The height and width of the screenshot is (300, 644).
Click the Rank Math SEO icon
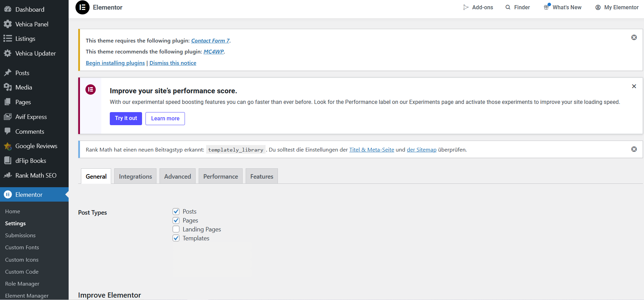tap(8, 175)
